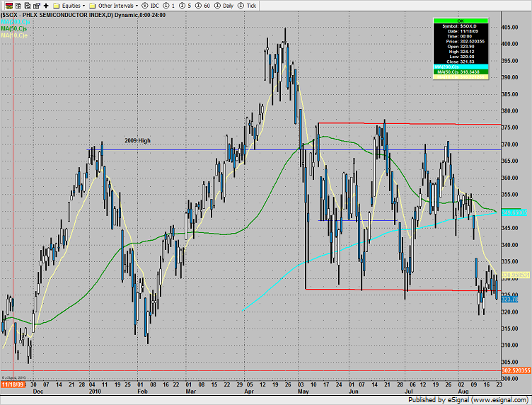
Task: Click the MA(10,C)e study label in chart corner
Action: click(x=14, y=35)
